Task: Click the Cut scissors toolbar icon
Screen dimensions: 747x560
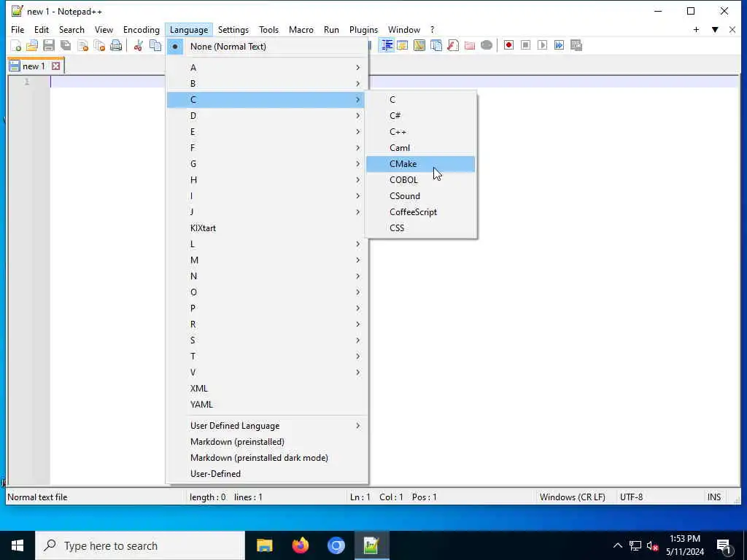Action: tap(138, 46)
